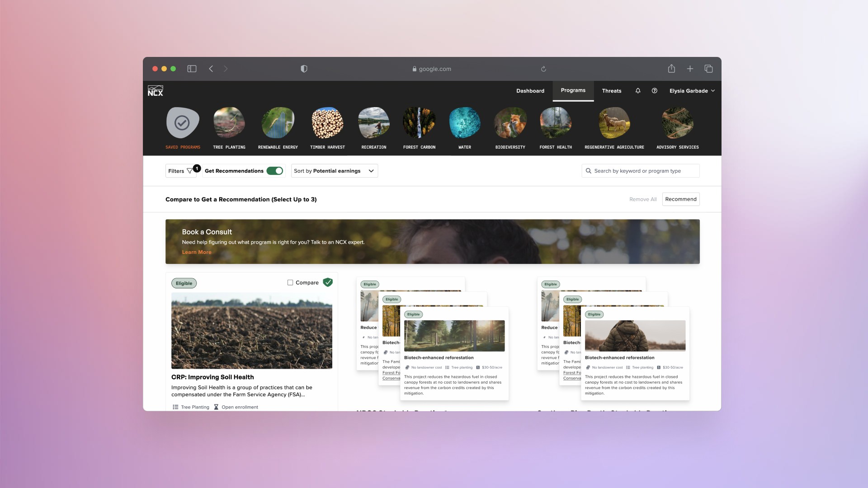This screenshot has width=868, height=488.
Task: Expand the Elysia Garbade user menu
Action: [x=692, y=91]
